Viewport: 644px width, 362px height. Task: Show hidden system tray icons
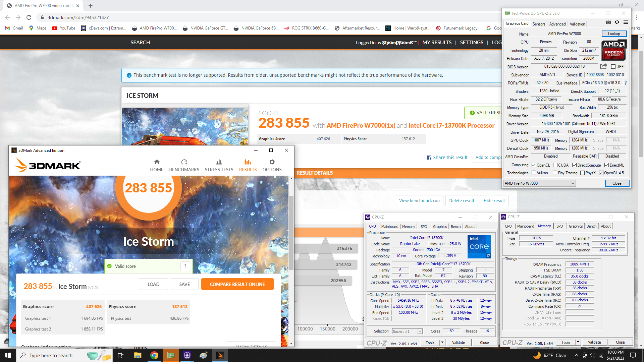pos(576,355)
